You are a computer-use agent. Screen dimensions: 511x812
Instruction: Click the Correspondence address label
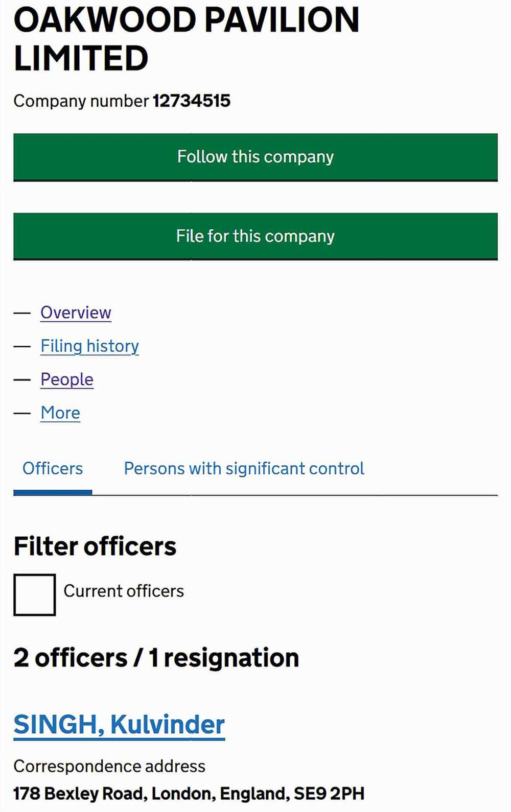coord(109,766)
